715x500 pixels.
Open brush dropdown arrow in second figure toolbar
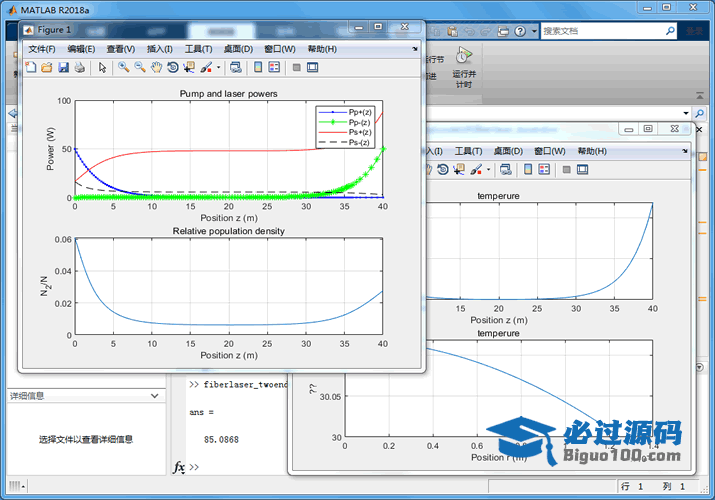[488, 170]
